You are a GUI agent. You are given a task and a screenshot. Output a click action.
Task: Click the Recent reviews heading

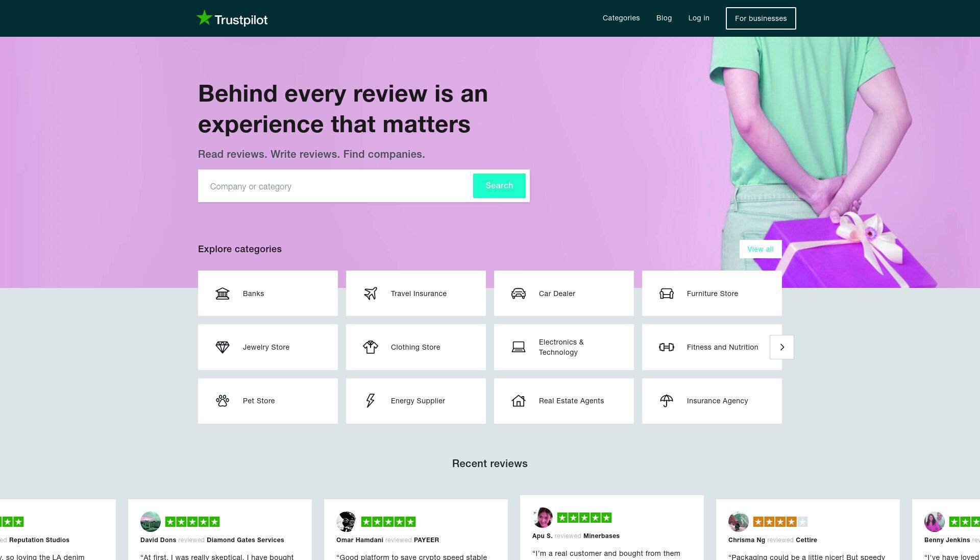490,464
